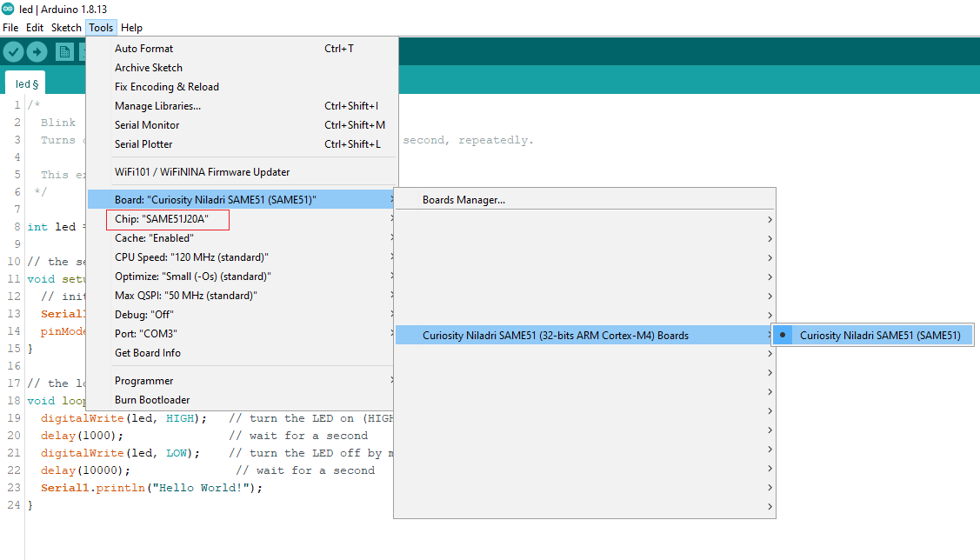Click the digitalWrite(led, LOW) line
Viewport: 980px width, 560px height.
point(121,453)
